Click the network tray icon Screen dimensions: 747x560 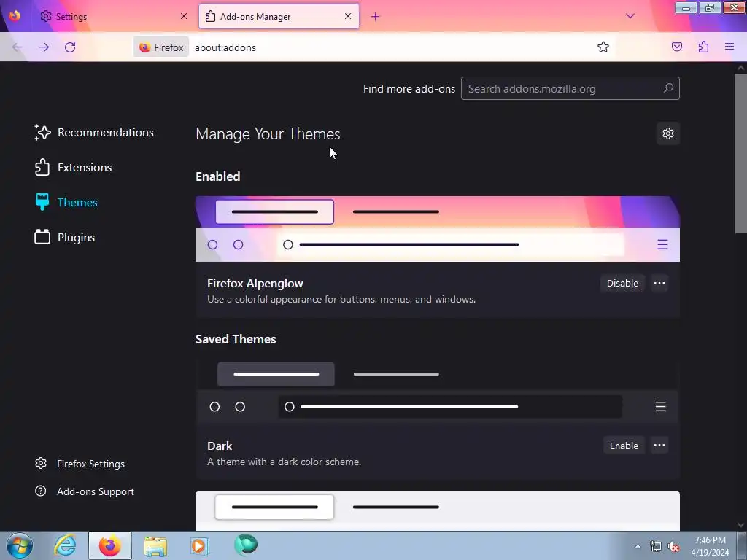(x=656, y=546)
